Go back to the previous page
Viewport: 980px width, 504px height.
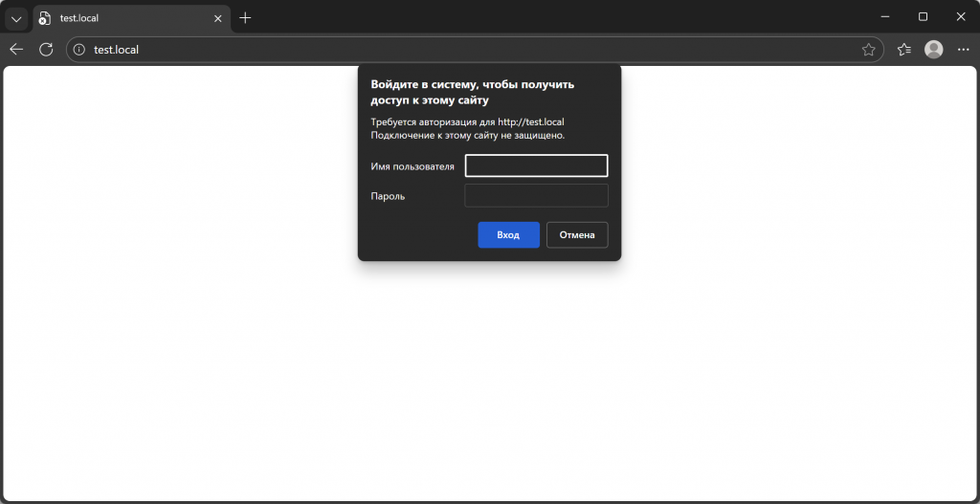click(16, 50)
